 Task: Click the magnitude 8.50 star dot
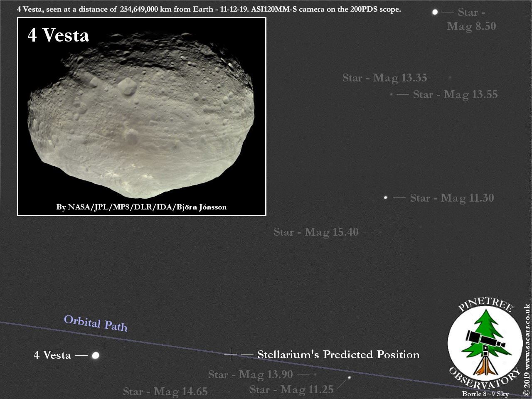435,12
